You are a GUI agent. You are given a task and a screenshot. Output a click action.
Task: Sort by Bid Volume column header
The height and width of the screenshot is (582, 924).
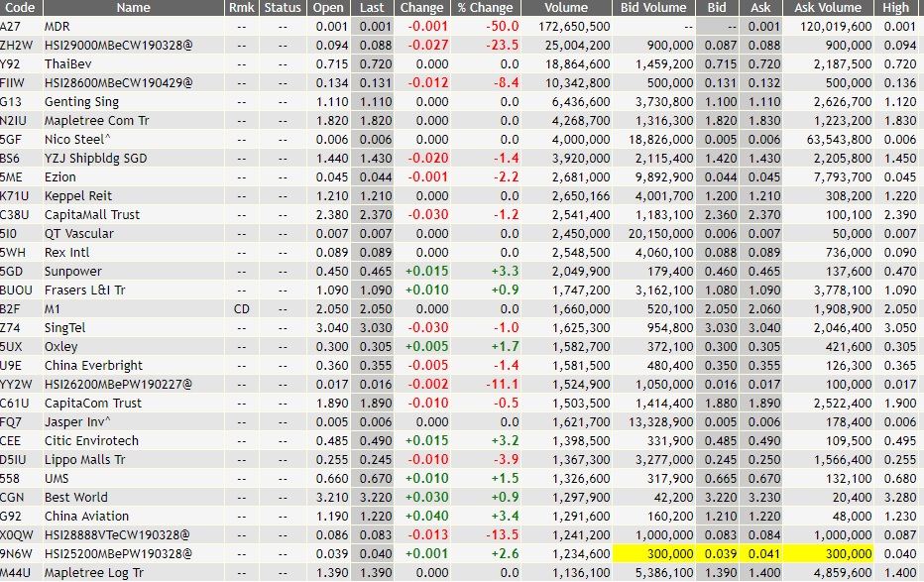[653, 8]
